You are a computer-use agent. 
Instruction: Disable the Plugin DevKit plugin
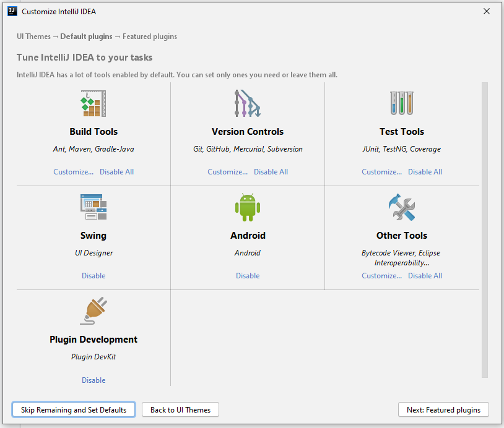(93, 380)
